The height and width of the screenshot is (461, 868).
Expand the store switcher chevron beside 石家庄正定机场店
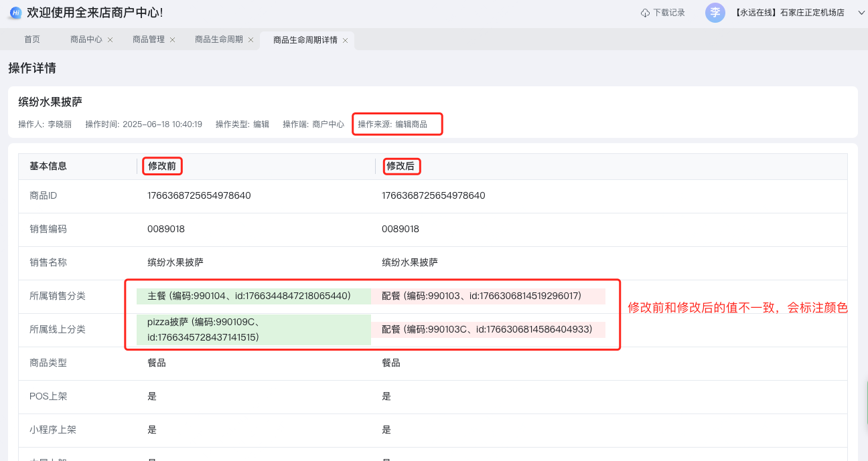click(x=861, y=13)
